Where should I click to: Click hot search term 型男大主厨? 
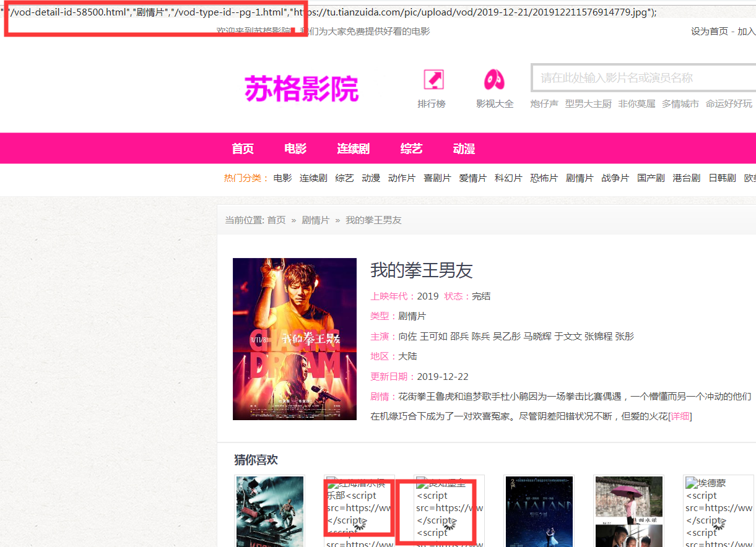[x=588, y=104]
